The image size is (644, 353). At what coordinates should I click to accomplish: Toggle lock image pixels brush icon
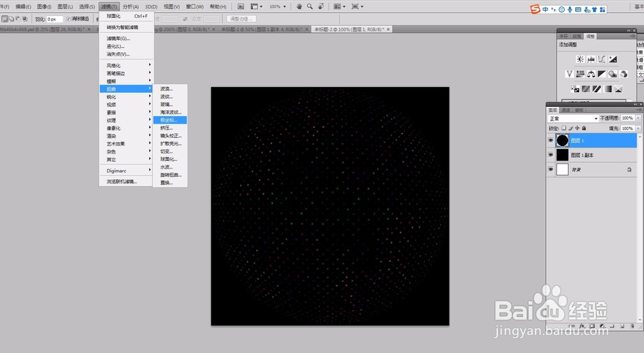point(571,128)
